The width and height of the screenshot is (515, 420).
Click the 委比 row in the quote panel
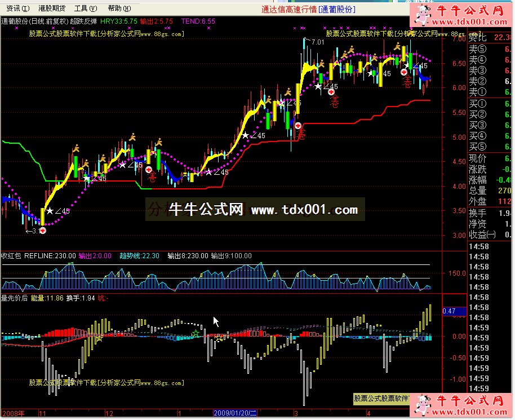pyautogui.click(x=490, y=37)
